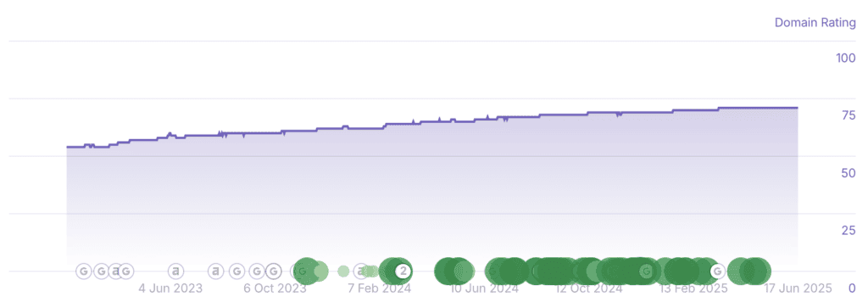Click the start of the purple rating line
868x308 pixels.
click(x=67, y=148)
